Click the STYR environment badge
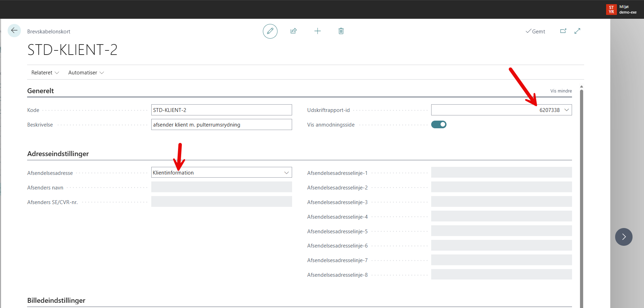The height and width of the screenshot is (308, 644). (611, 10)
